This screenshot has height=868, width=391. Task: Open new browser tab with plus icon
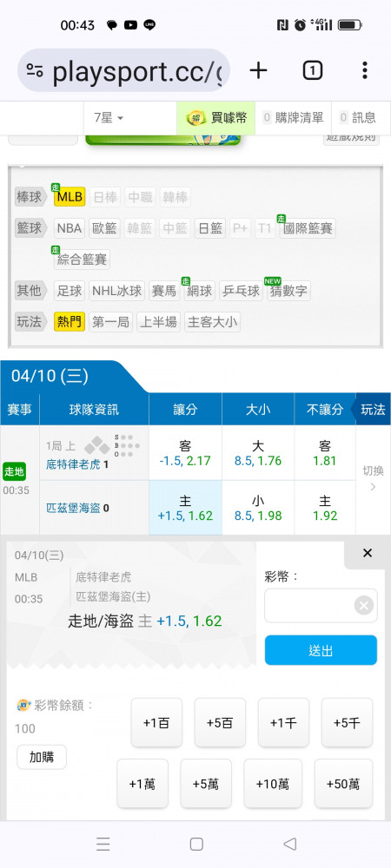pyautogui.click(x=258, y=70)
